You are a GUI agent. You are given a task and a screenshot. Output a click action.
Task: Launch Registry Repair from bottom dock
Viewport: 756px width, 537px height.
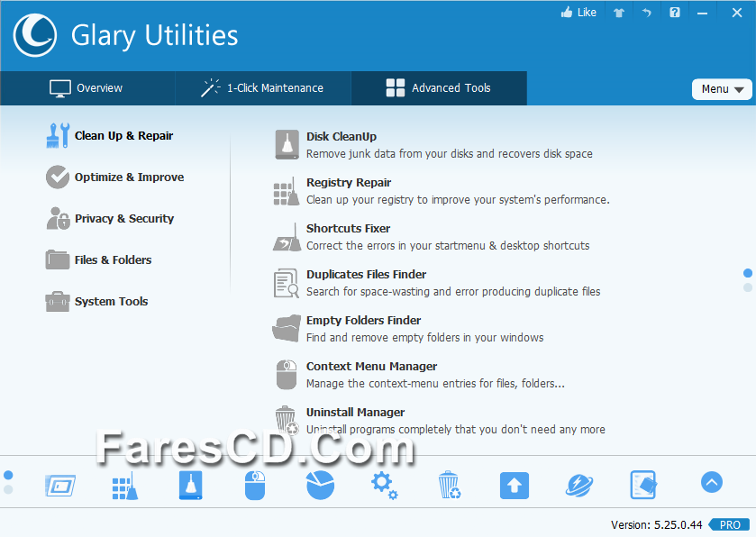[x=125, y=486]
